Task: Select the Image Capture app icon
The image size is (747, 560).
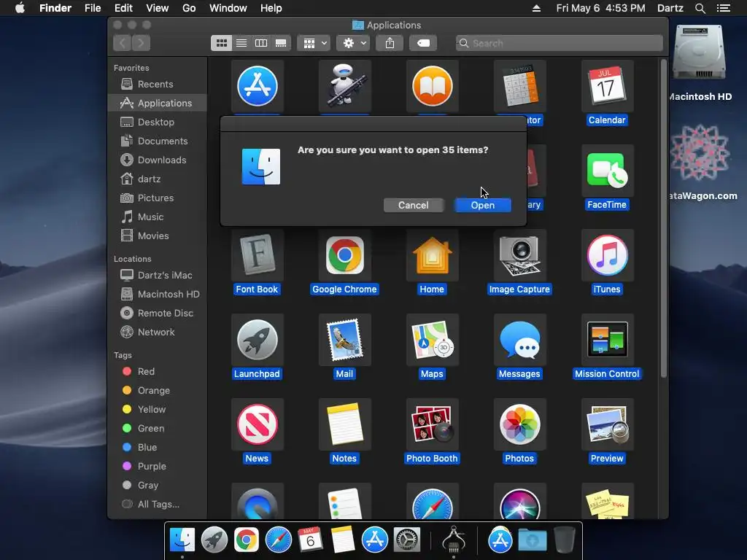Action: tap(519, 255)
